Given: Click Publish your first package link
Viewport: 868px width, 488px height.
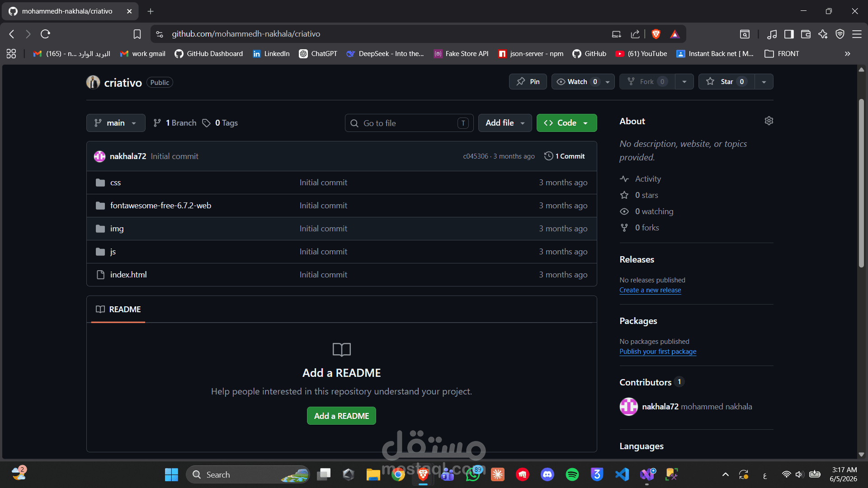Looking at the screenshot, I should pyautogui.click(x=658, y=352).
